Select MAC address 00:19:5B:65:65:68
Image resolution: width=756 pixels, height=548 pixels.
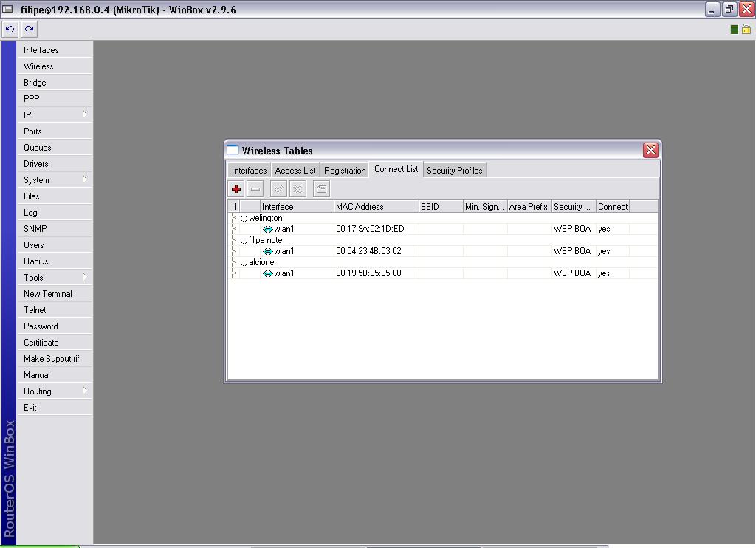pyautogui.click(x=369, y=273)
